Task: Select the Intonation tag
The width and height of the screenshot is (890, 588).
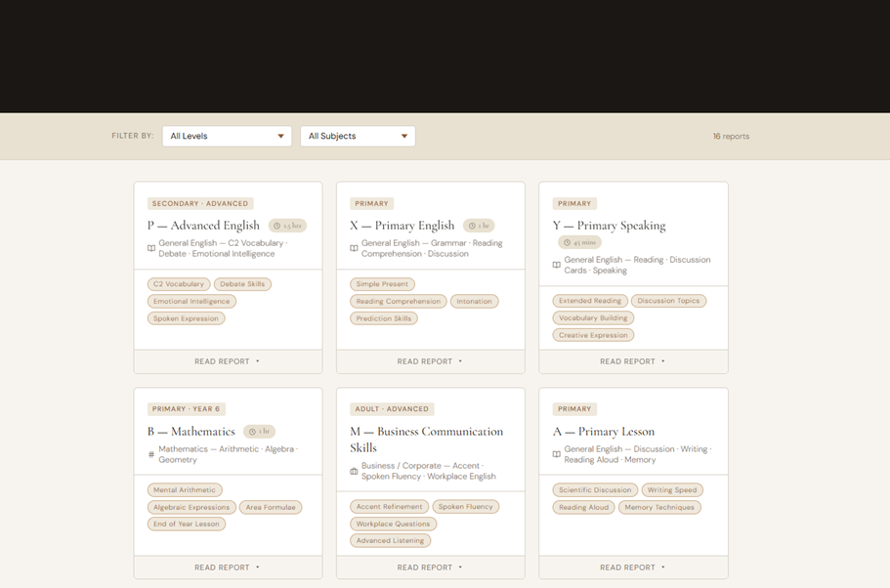Action: (475, 302)
